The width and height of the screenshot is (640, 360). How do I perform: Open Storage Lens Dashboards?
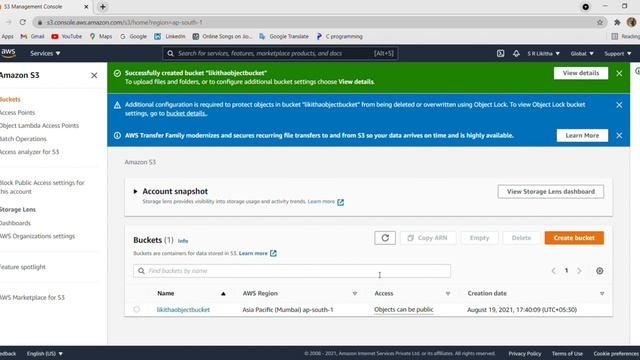(16, 223)
